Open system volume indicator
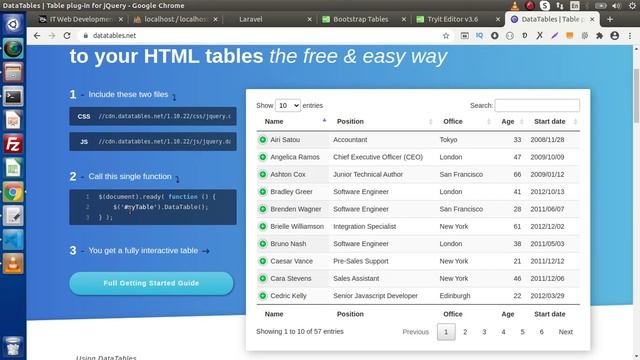Screen dimensions: 640x360 point(617,6)
